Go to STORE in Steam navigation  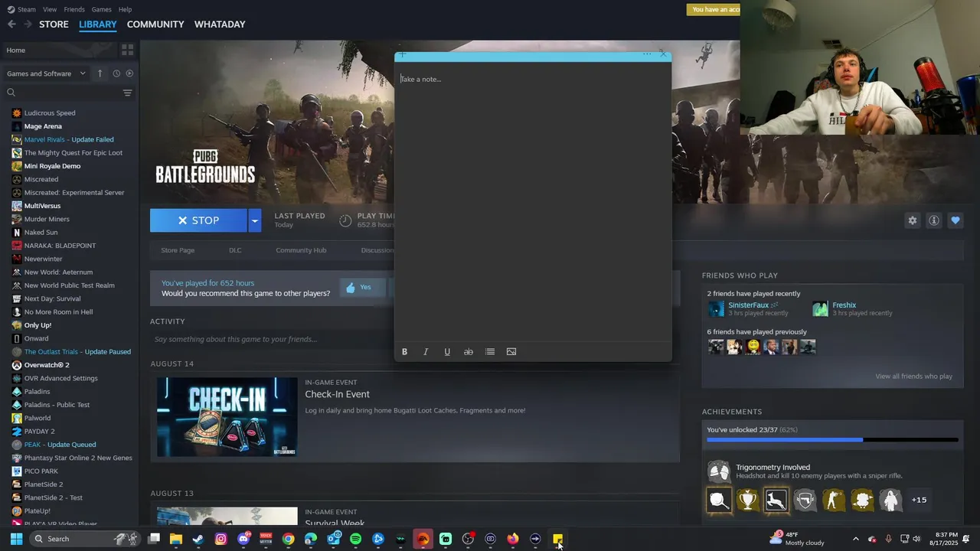pyautogui.click(x=54, y=24)
